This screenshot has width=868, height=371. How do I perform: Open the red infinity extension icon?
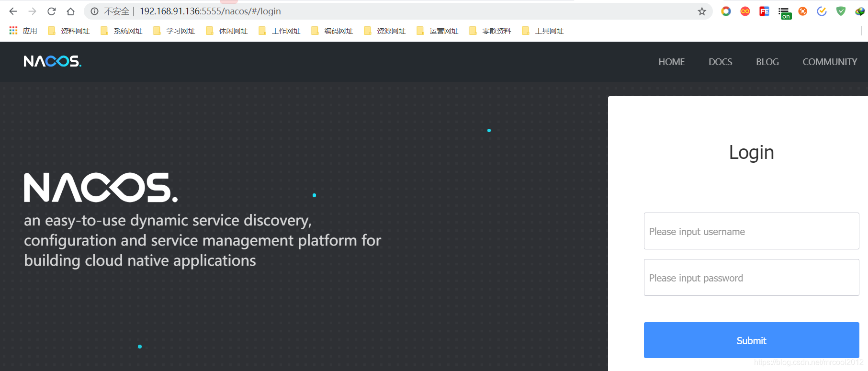745,11
